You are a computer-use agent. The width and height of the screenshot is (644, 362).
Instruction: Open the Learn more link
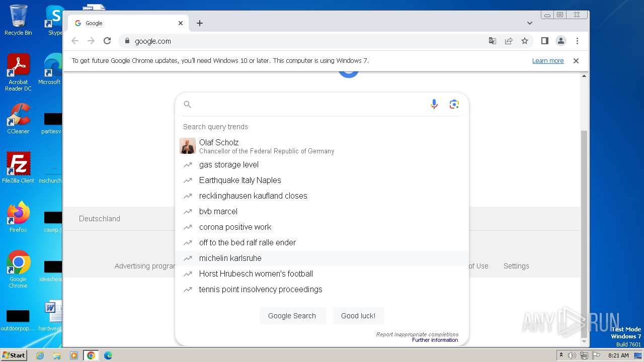pos(548,61)
